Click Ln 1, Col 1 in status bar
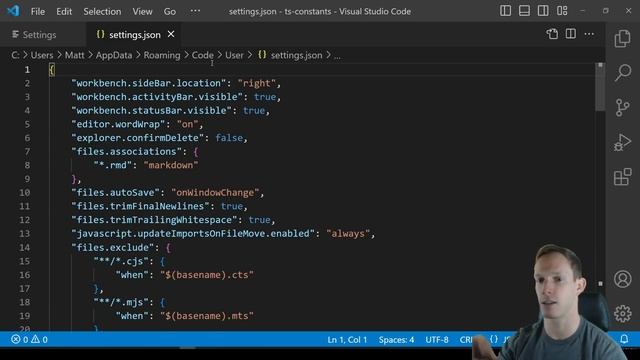 tap(347, 340)
